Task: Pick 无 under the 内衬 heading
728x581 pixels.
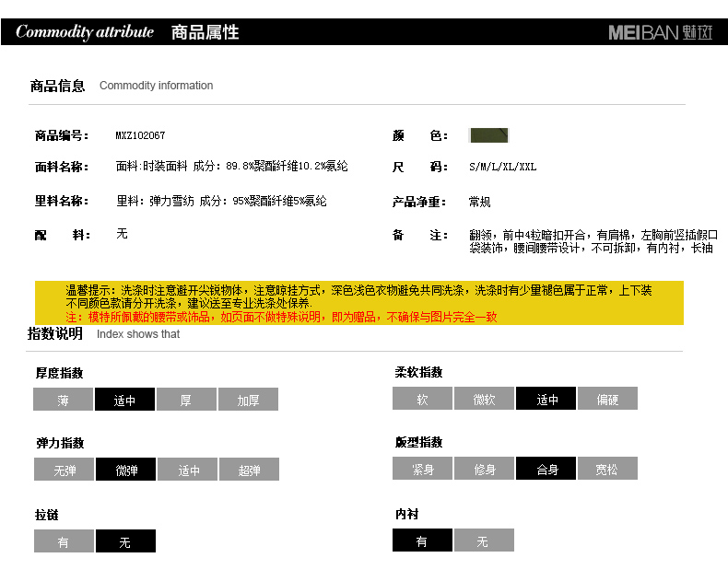Action: click(x=484, y=540)
